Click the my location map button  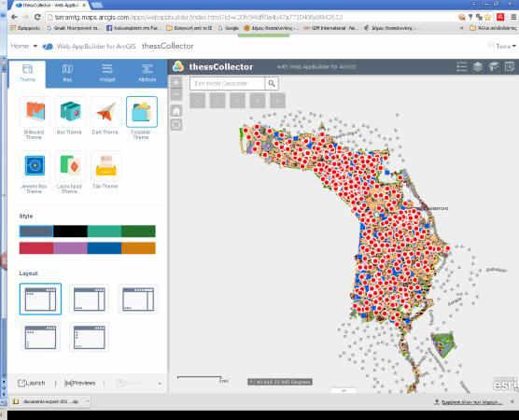(176, 125)
